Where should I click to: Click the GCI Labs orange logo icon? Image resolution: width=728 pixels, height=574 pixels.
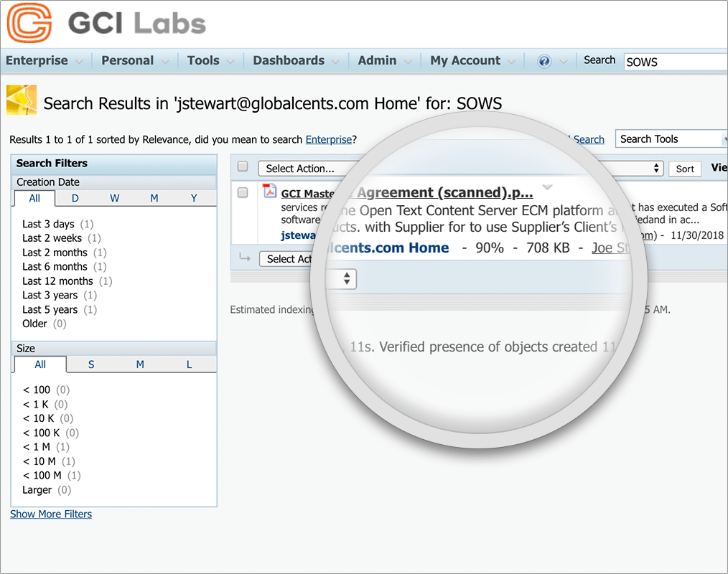pyautogui.click(x=29, y=23)
